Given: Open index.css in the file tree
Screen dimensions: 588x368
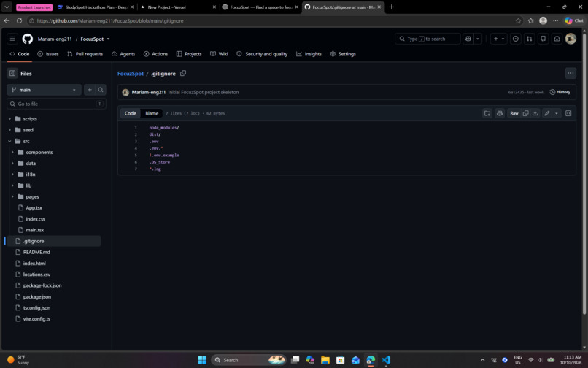Looking at the screenshot, I should 35,219.
